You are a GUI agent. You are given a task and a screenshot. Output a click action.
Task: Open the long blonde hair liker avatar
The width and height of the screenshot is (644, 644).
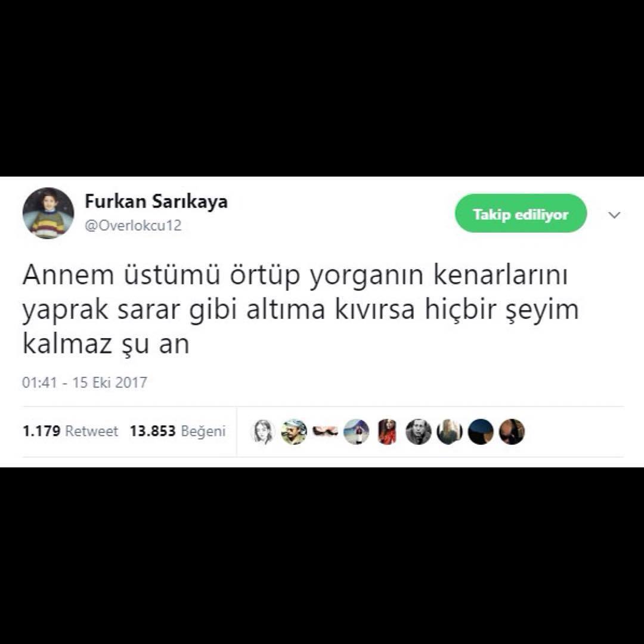coord(450,432)
